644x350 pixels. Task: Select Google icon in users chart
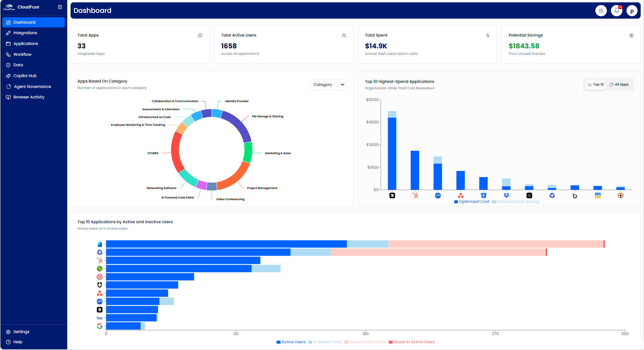pos(100,326)
